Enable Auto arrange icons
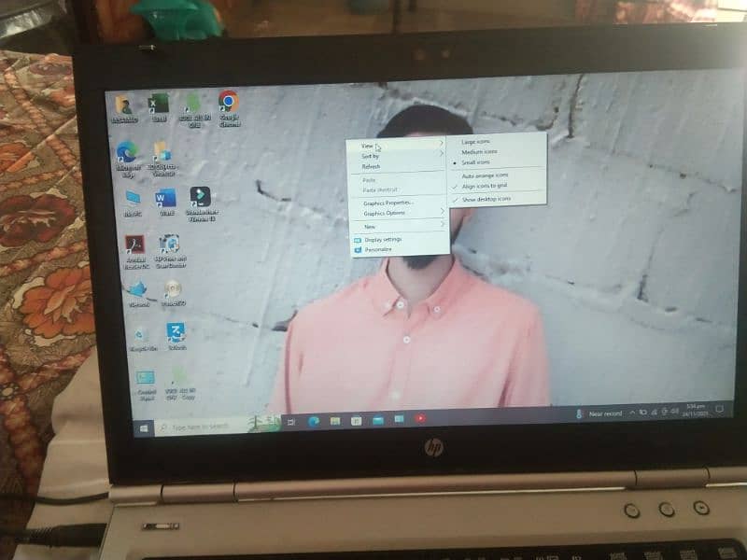The height and width of the screenshot is (560, 747). (485, 175)
